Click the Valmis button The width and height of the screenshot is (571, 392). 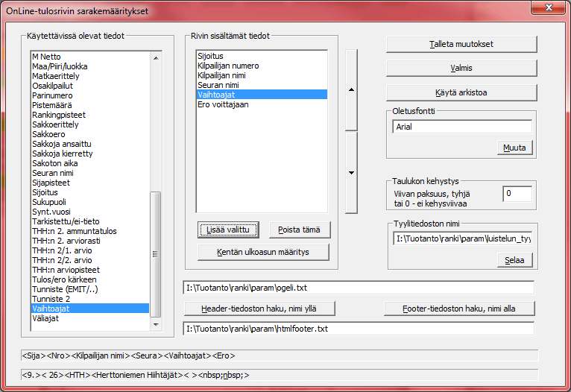coord(461,68)
